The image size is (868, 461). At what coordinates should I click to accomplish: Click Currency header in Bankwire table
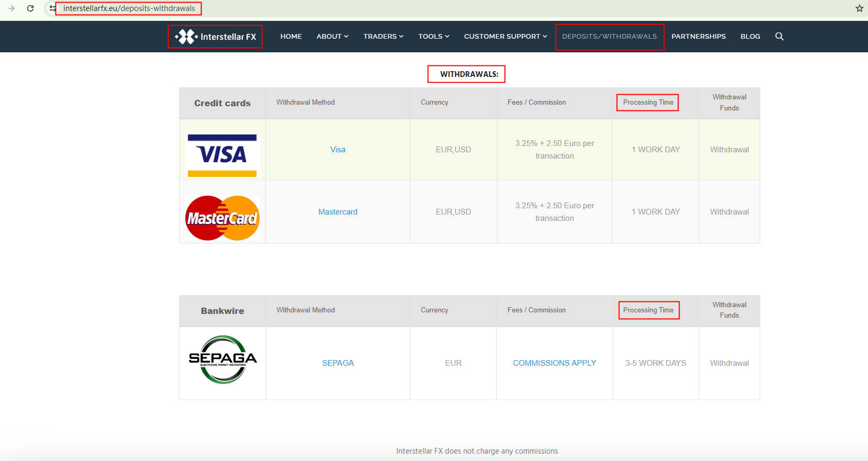435,310
